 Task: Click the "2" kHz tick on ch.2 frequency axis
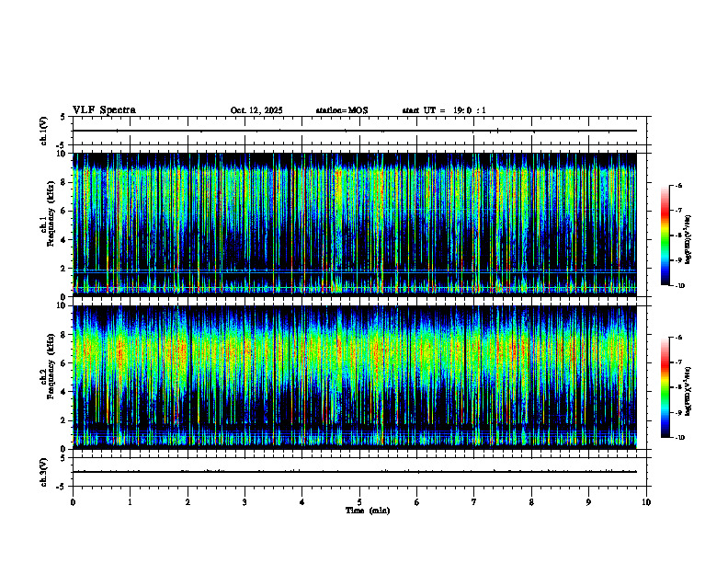pos(64,420)
